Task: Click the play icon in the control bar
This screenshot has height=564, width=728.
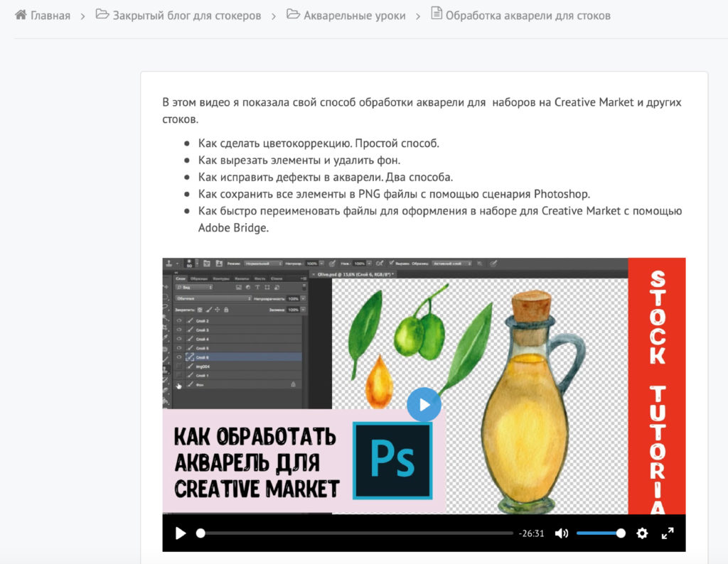Action: [x=181, y=533]
